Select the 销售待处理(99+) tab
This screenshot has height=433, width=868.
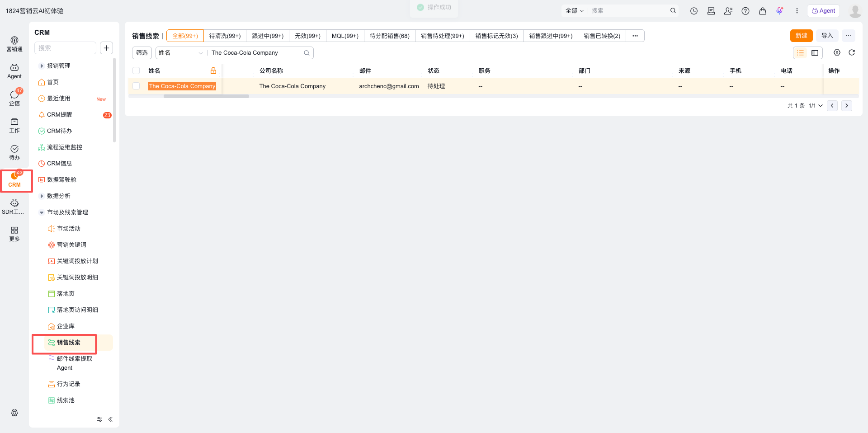443,36
